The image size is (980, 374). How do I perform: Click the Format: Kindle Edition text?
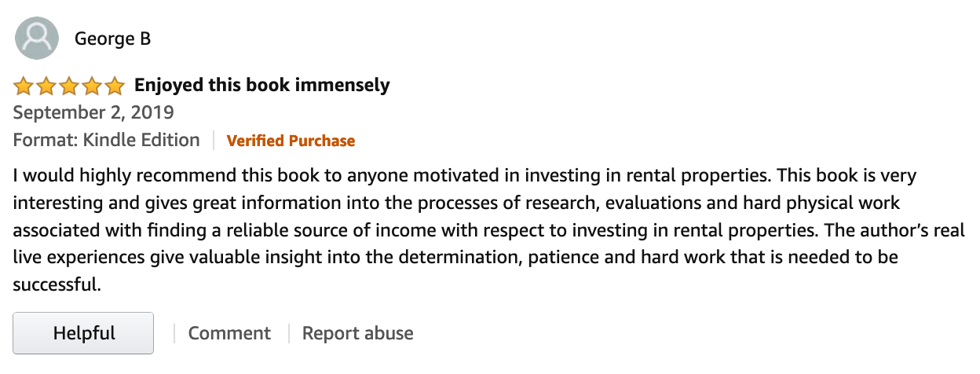[x=107, y=141]
